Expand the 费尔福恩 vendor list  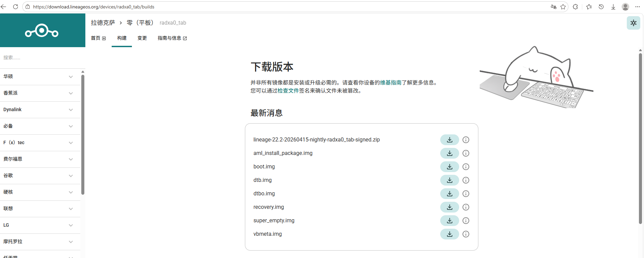40,159
